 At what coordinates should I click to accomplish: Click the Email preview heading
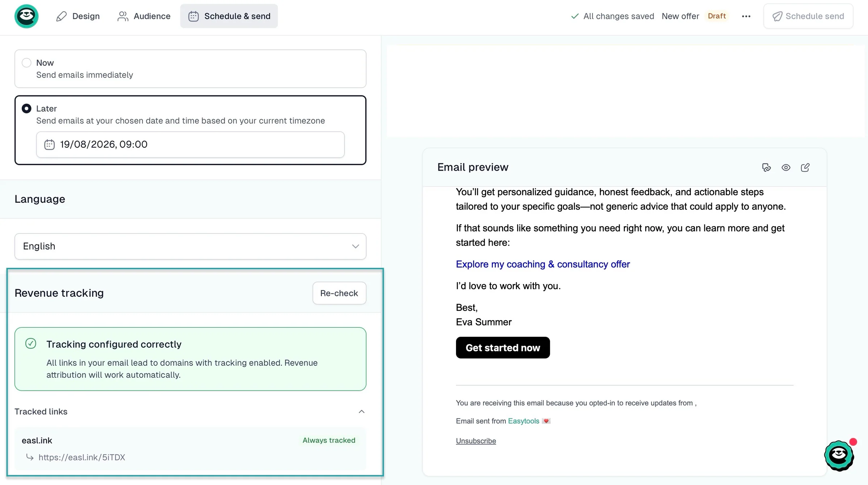[473, 167]
